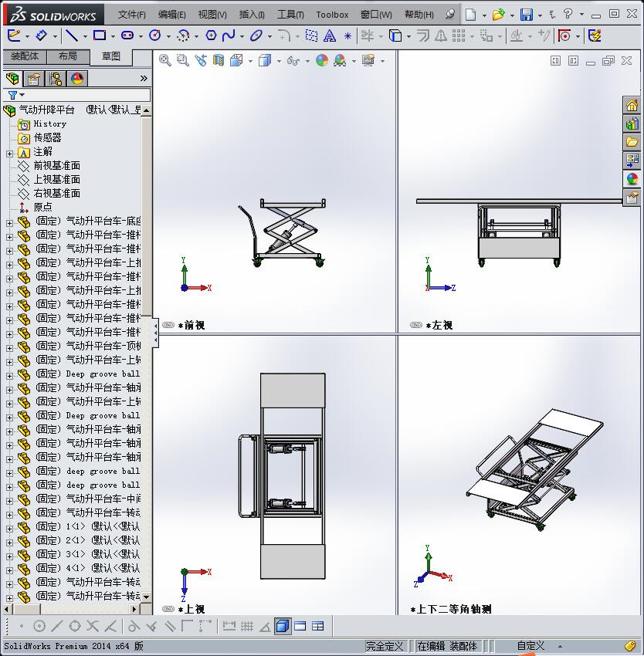Open the 文件(F) menu
The height and width of the screenshot is (656, 644).
pyautogui.click(x=131, y=15)
